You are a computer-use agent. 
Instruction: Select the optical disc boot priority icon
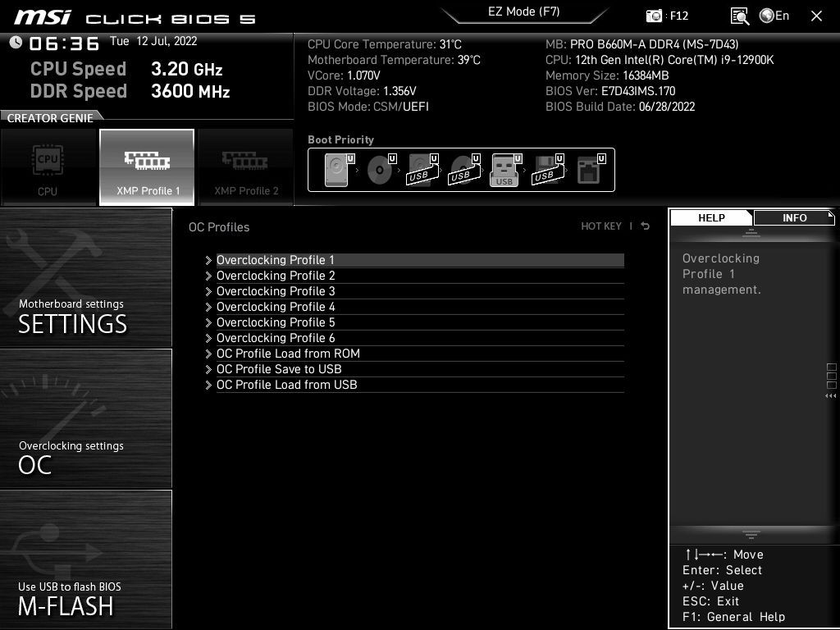pyautogui.click(x=381, y=170)
